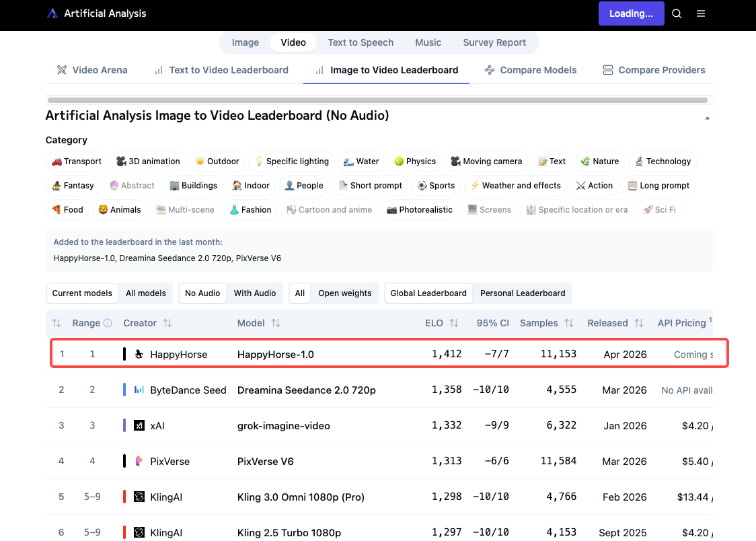Sort by Samples column arrows
This screenshot has width=756, height=541.
coord(569,323)
